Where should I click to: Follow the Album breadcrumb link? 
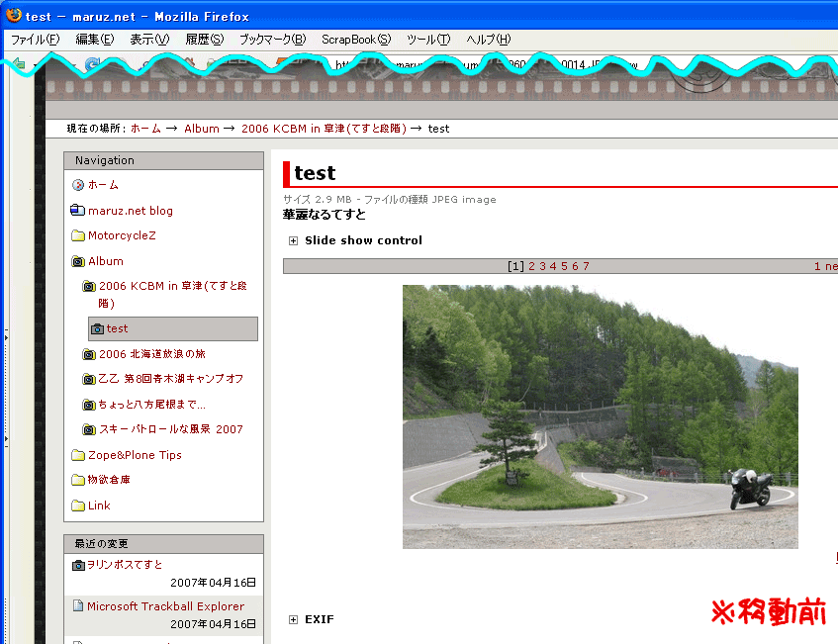click(x=202, y=129)
